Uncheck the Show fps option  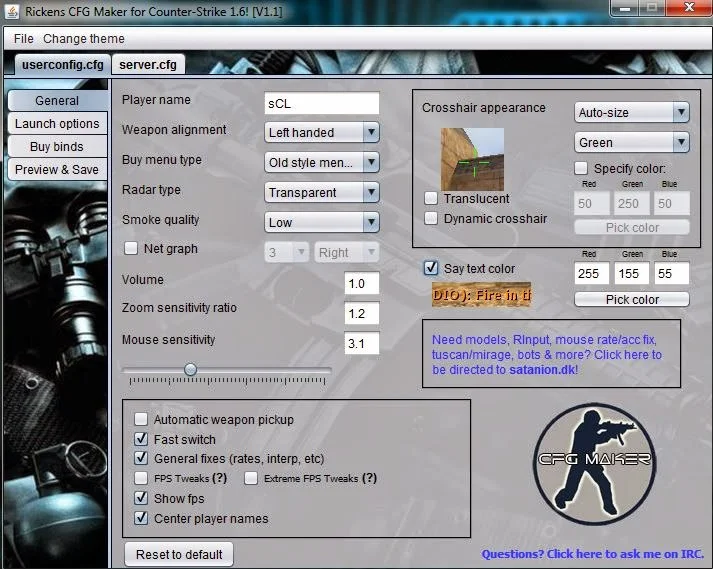pos(141,498)
